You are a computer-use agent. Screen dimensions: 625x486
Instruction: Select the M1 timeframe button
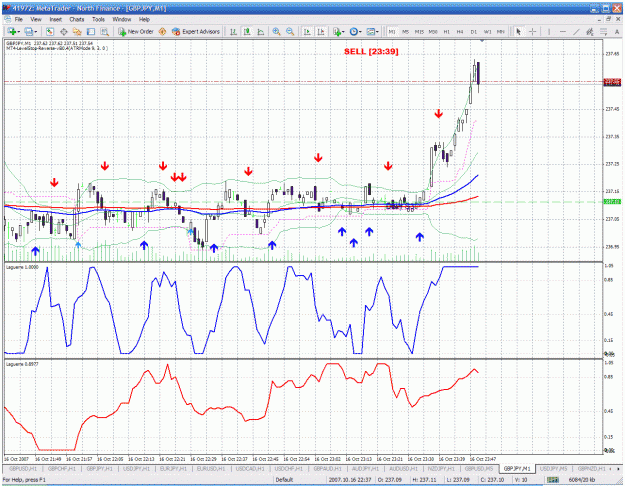[x=392, y=31]
